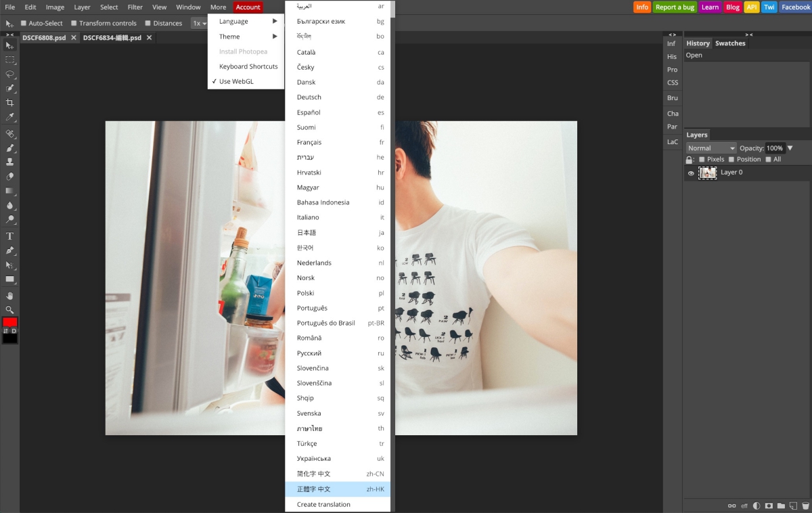
Task: Select the Eyedropper tool
Action: click(x=9, y=117)
